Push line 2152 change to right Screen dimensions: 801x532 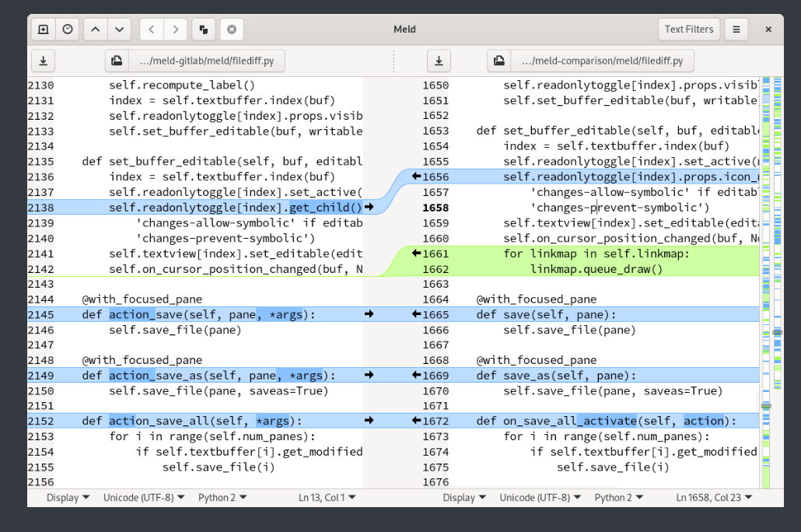[369, 420]
